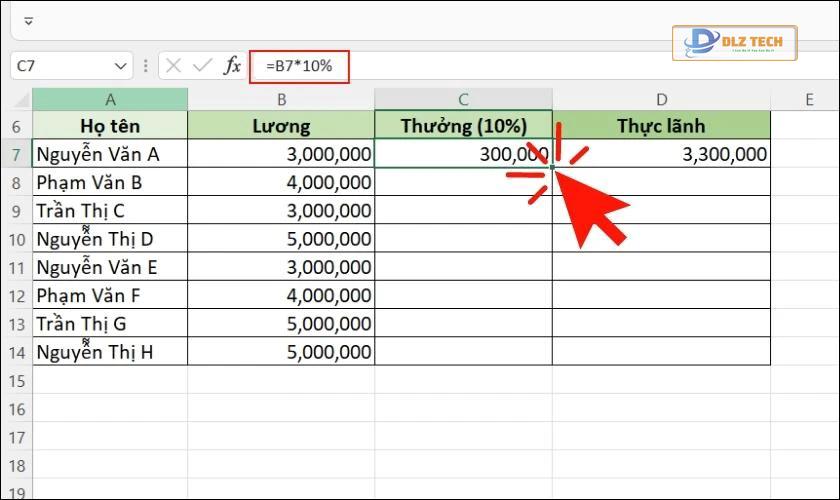This screenshot has height=500, width=840.
Task: Select column D header
Action: [x=662, y=99]
